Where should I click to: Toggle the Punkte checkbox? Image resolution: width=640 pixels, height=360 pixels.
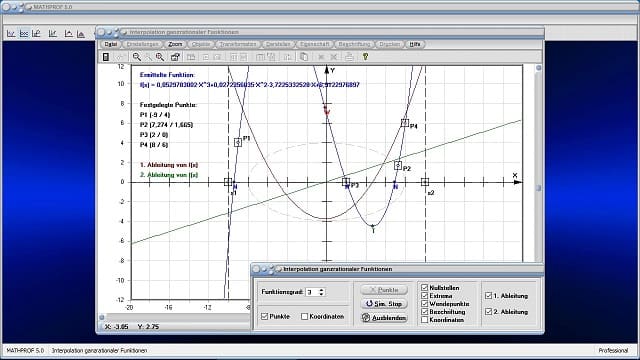click(264, 316)
